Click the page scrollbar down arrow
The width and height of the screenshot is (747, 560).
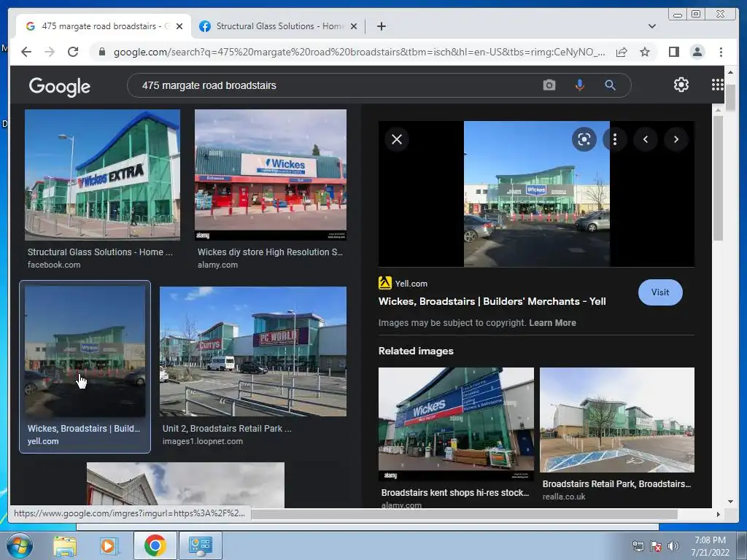click(731, 502)
